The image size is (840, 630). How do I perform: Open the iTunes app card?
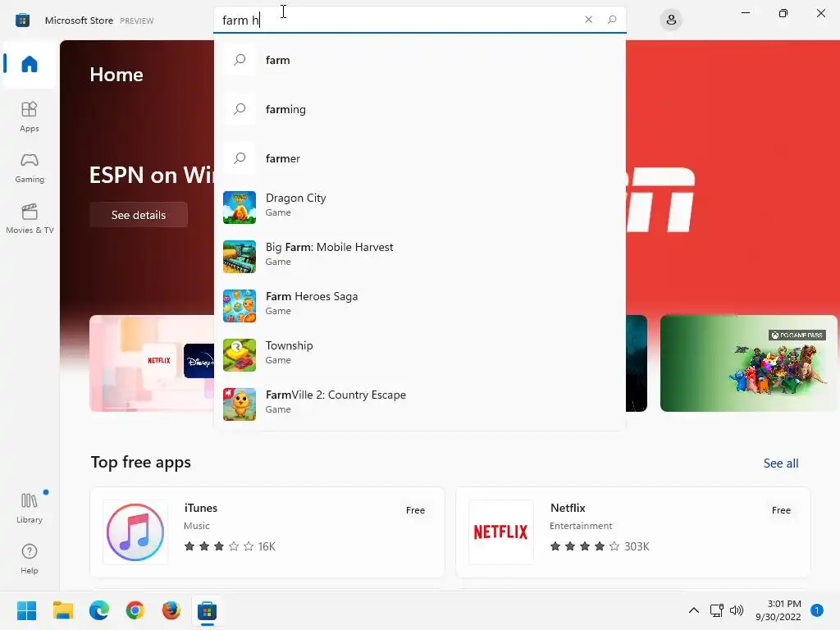pyautogui.click(x=267, y=532)
